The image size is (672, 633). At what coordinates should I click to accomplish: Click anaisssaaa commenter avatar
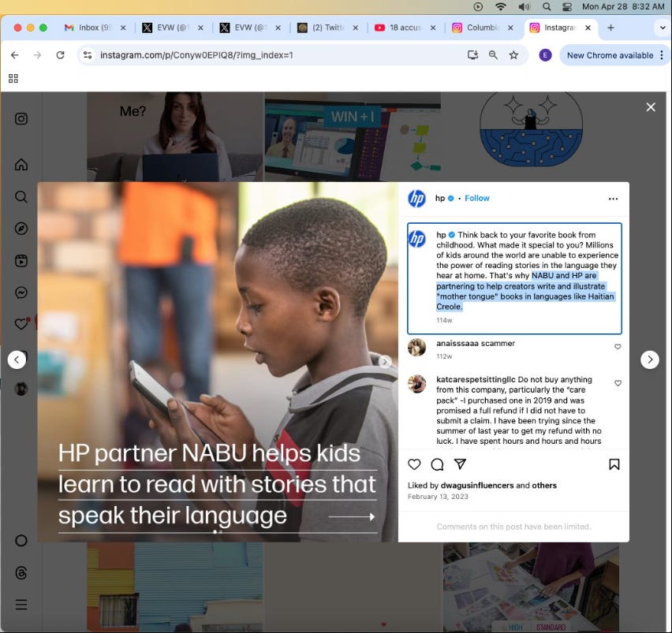point(416,348)
